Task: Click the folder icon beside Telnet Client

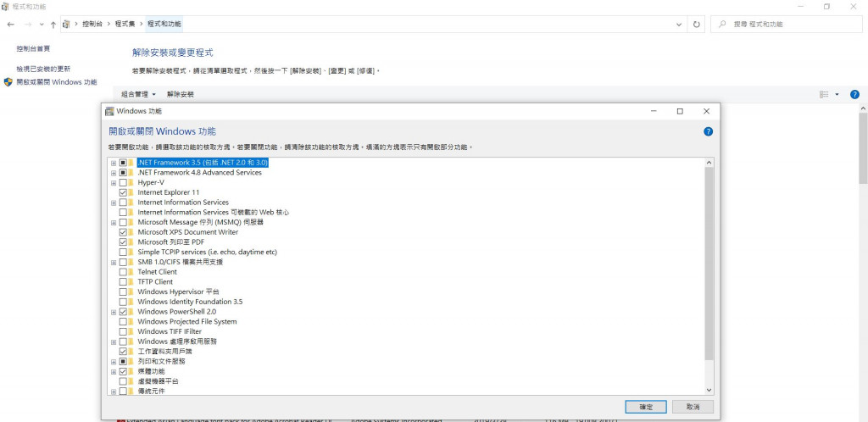Action: coord(131,272)
